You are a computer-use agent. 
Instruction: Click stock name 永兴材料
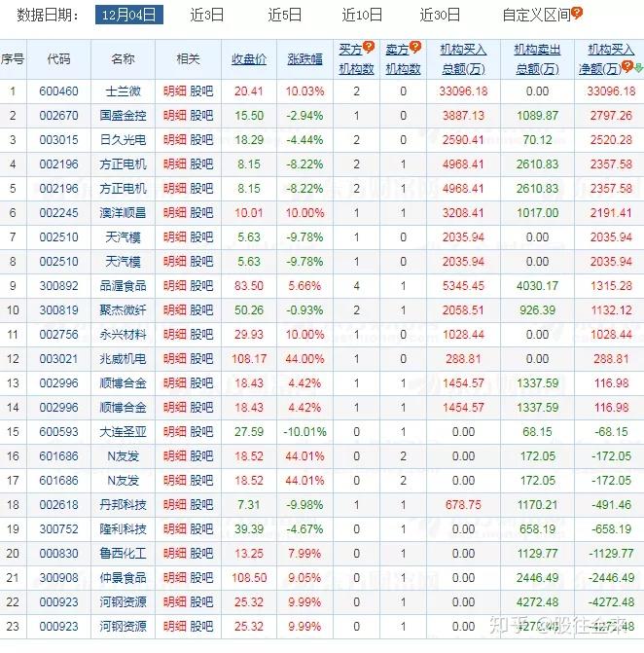tap(123, 335)
